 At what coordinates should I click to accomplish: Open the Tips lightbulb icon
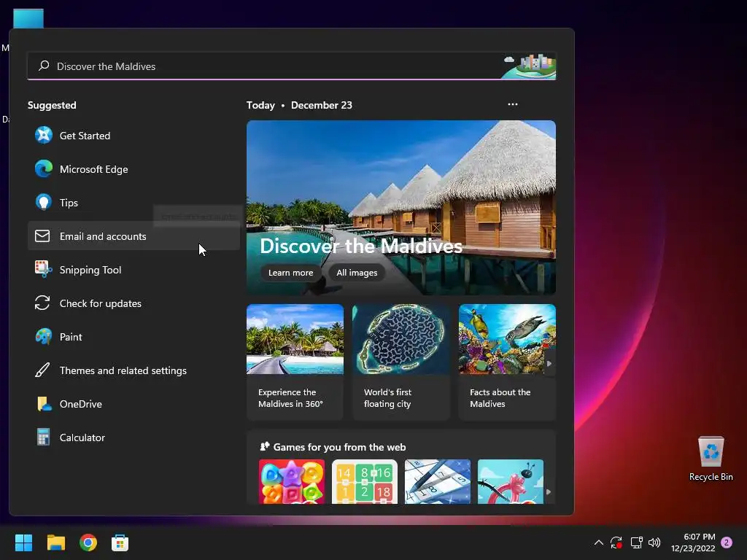coord(43,203)
